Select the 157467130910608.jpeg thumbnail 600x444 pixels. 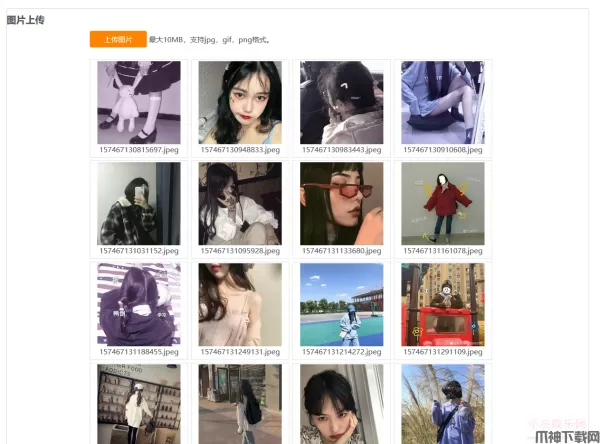[x=443, y=103]
